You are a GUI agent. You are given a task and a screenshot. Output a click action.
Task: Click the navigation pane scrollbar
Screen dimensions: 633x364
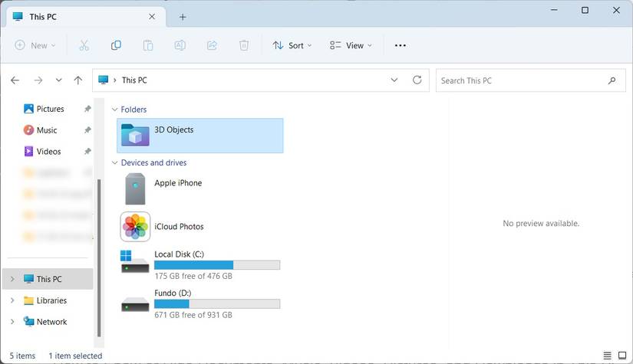coord(99,258)
